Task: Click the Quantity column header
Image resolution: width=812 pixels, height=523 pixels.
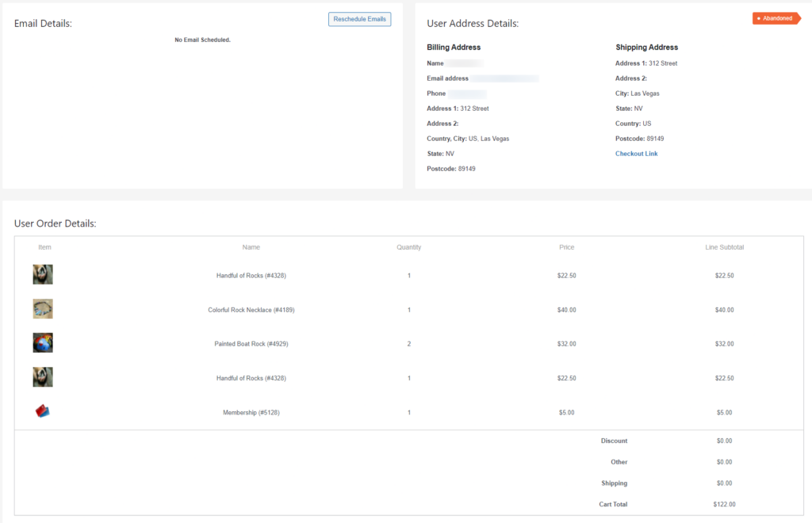Action: point(409,247)
